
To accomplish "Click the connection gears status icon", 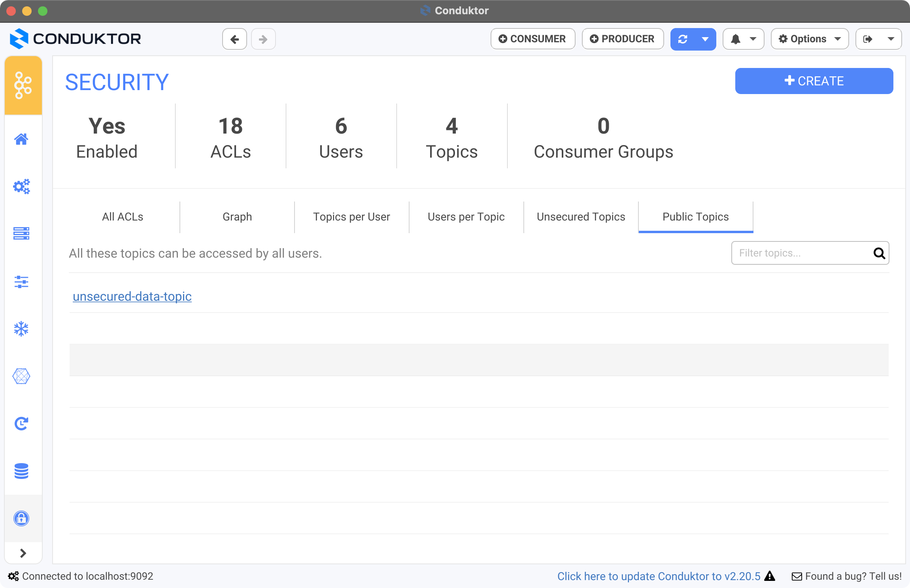I will (x=13, y=576).
